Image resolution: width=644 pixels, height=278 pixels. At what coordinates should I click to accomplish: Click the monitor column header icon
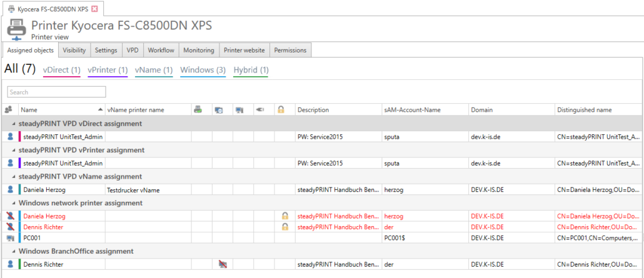239,110
